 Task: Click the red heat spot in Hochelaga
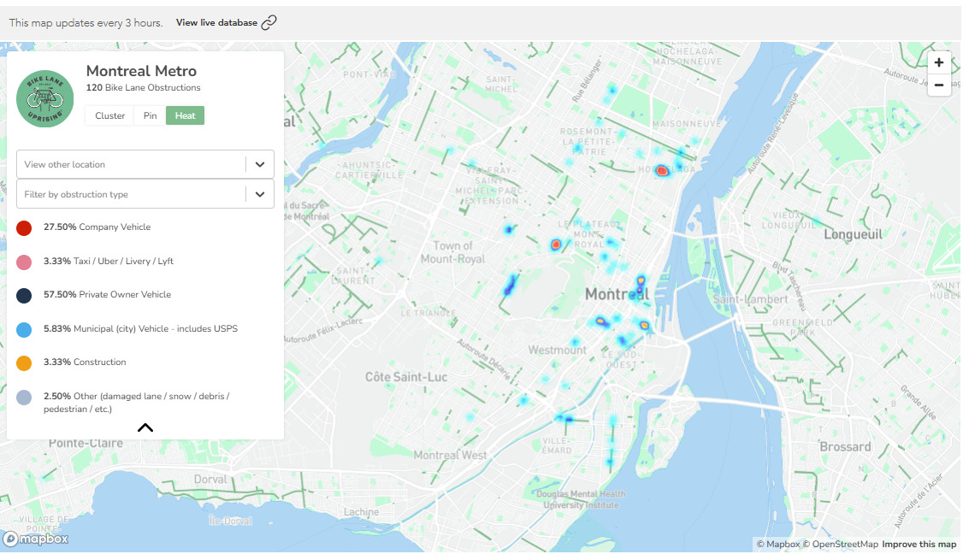[662, 171]
